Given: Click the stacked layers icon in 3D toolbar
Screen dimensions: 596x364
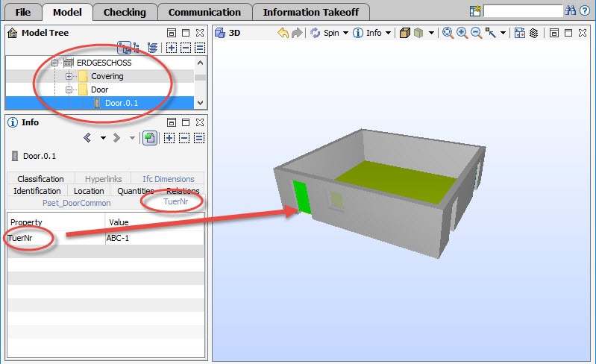Looking at the screenshot, I should [x=533, y=33].
